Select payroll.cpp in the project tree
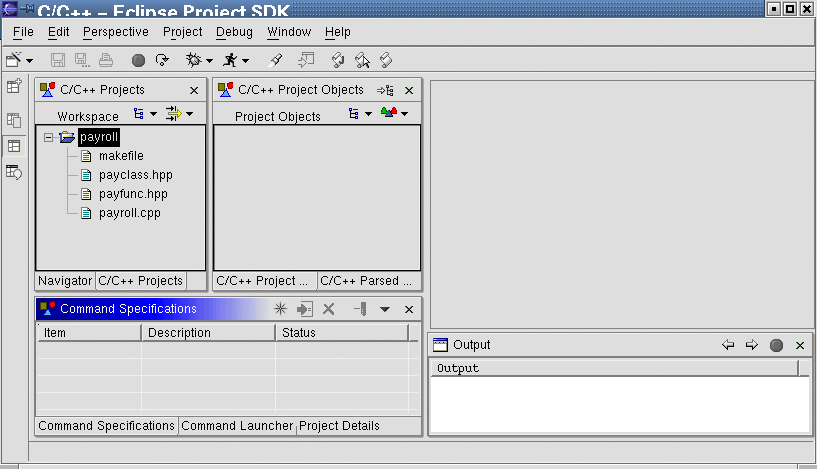Viewport: 817px width, 469px height. pyautogui.click(x=130, y=213)
